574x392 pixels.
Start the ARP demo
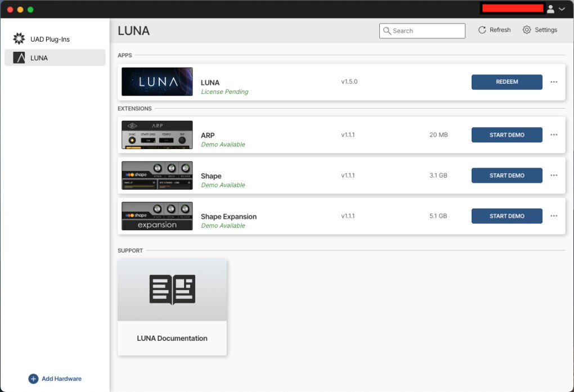[506, 135]
